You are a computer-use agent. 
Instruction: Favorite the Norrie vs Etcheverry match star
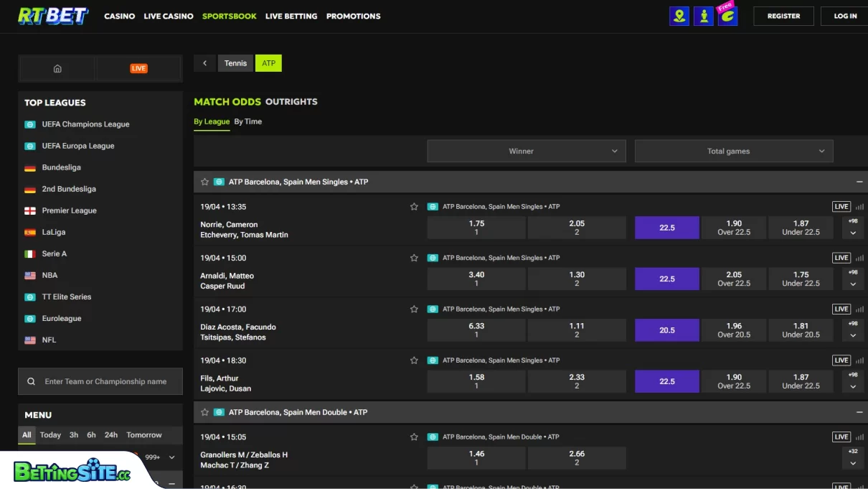coord(414,207)
